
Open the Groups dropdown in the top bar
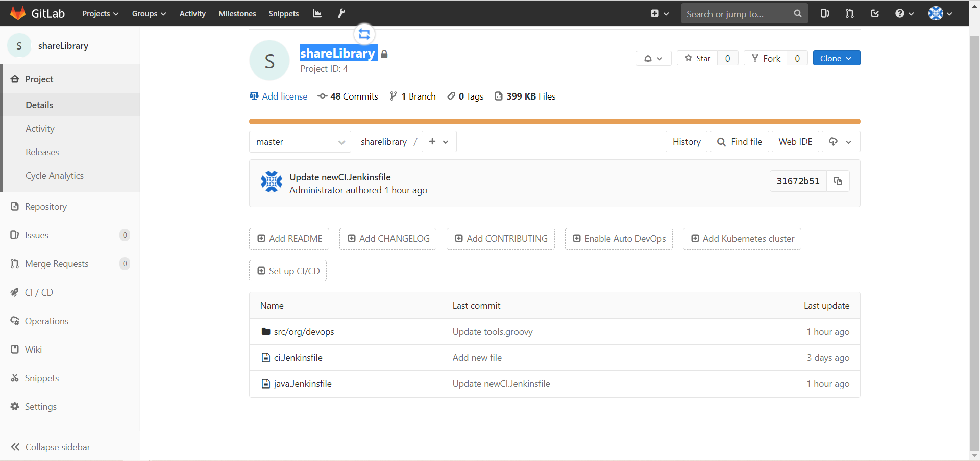[149, 14]
